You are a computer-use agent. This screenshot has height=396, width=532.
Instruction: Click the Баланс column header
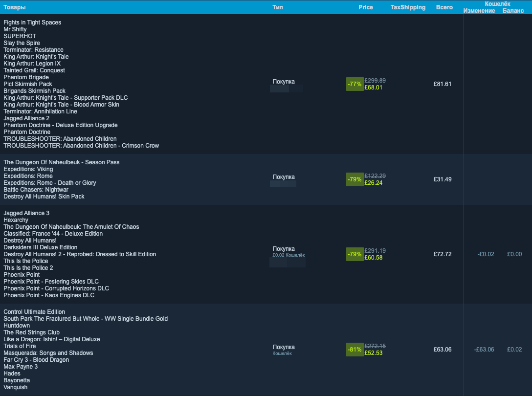point(513,11)
